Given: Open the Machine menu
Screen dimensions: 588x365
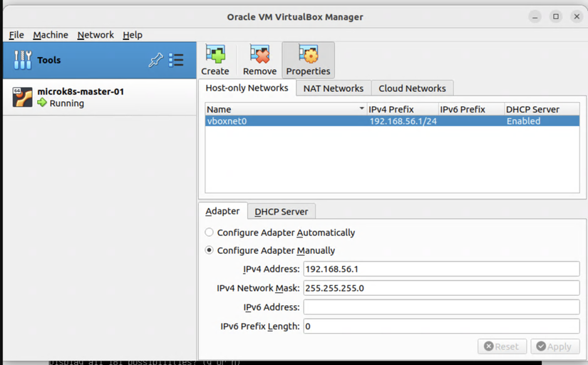Looking at the screenshot, I should 51,35.
